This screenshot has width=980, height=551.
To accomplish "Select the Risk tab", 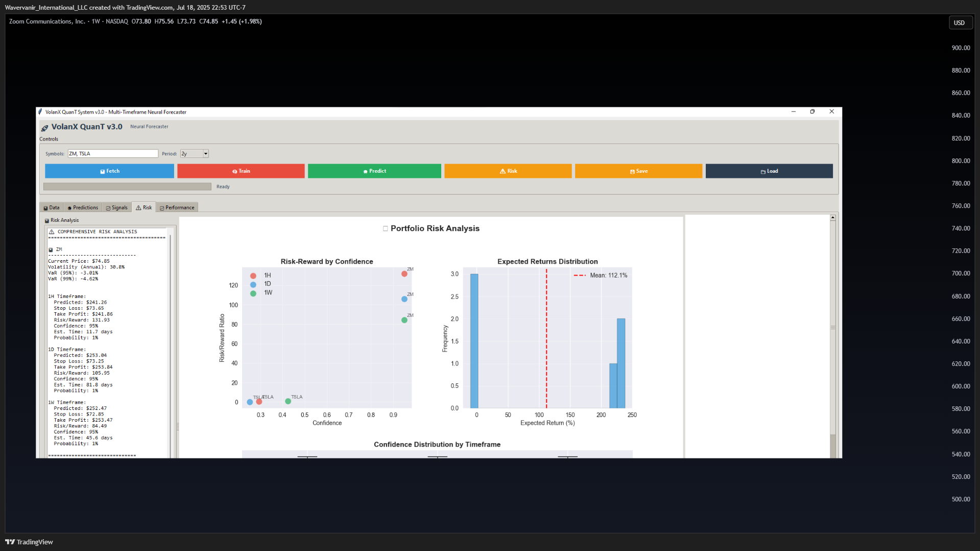I will click(144, 208).
